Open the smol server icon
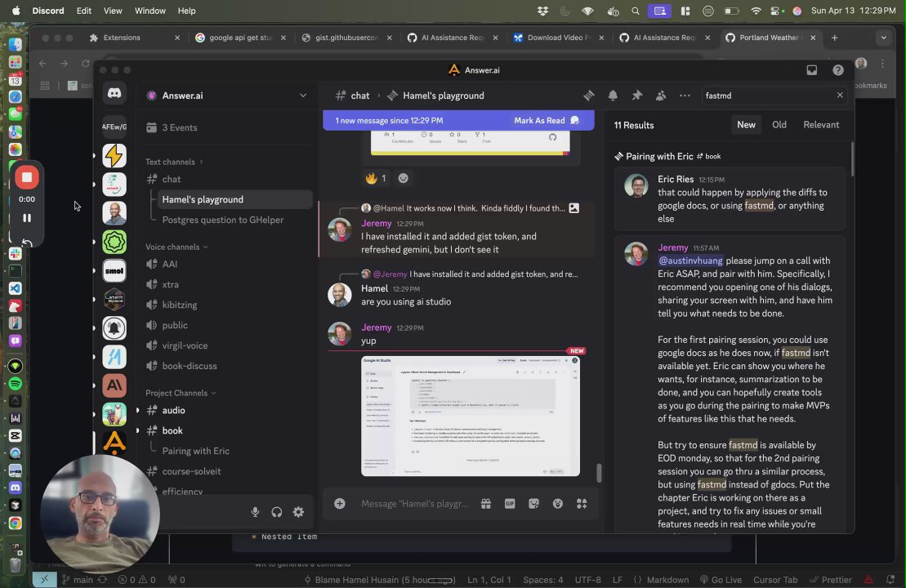906x588 pixels. tap(114, 270)
